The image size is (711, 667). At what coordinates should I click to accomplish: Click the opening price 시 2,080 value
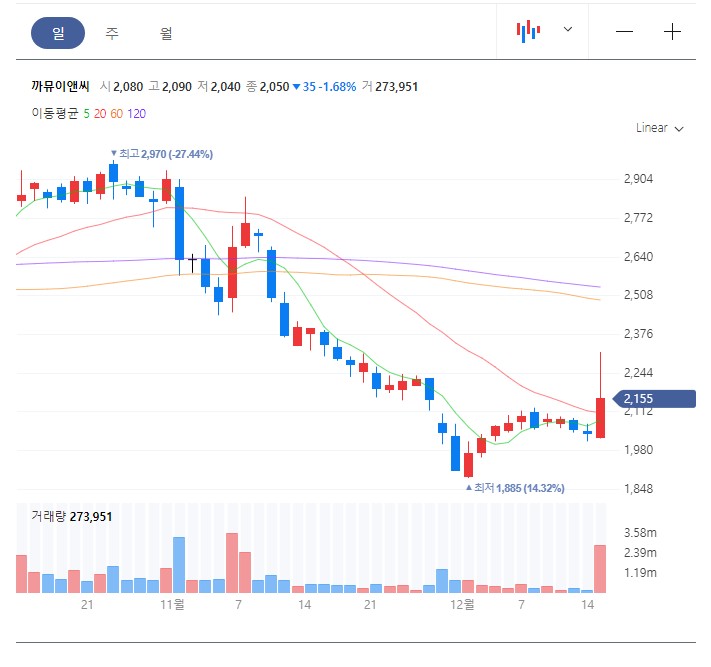(x=122, y=87)
